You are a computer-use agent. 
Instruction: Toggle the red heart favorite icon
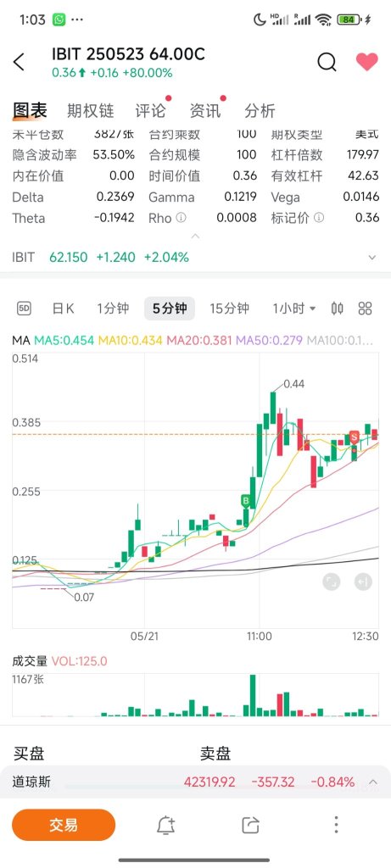(x=366, y=62)
